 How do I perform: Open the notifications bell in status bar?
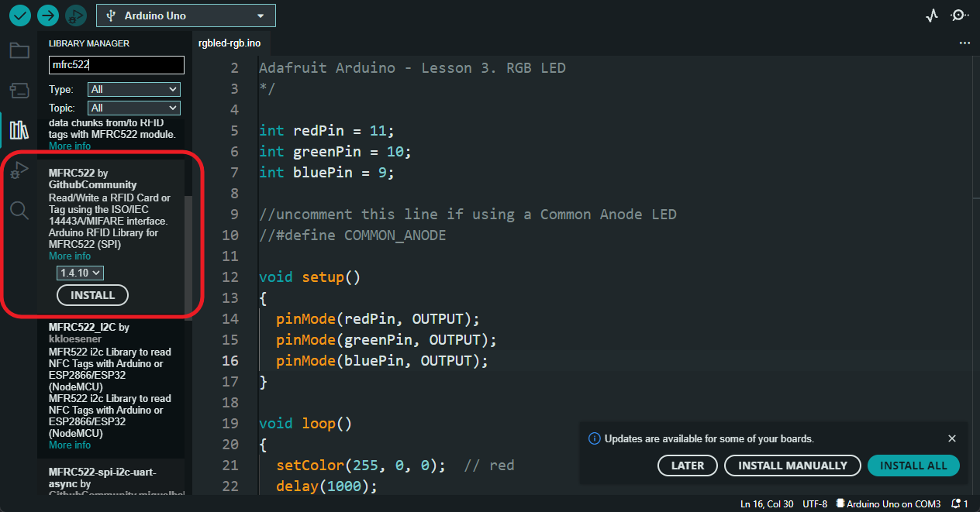960,504
